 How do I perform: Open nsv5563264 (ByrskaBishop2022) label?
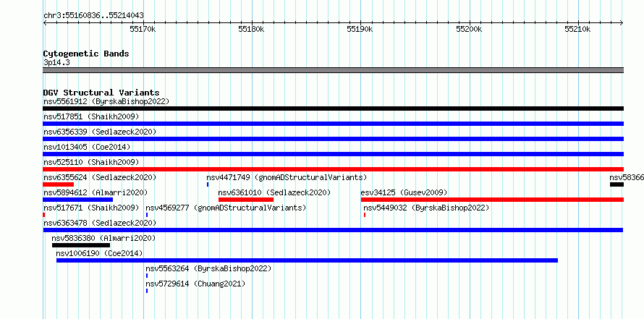point(208,268)
